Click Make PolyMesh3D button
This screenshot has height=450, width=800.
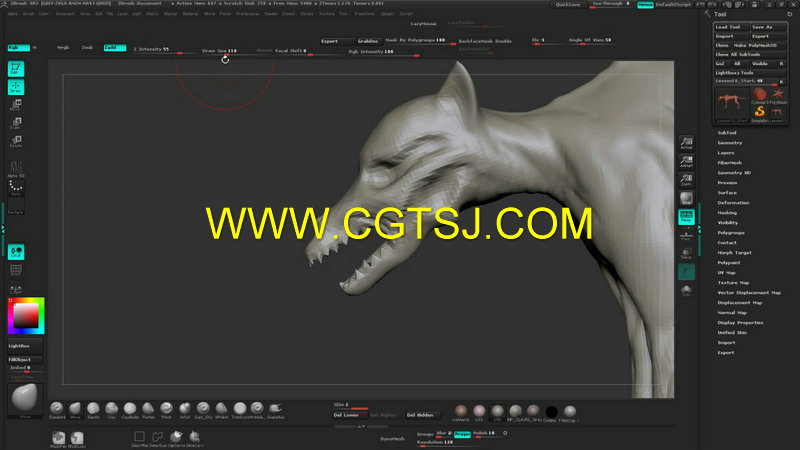pyautogui.click(x=759, y=45)
